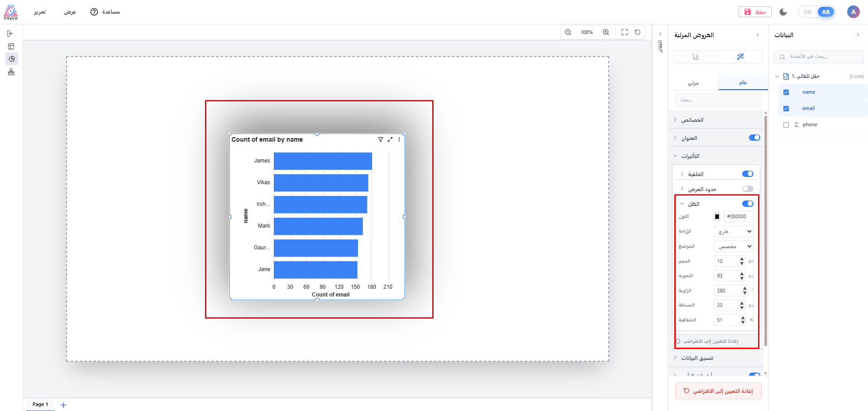Click the red reset to default button
Screen dimensions: 868x411
[x=718, y=391]
